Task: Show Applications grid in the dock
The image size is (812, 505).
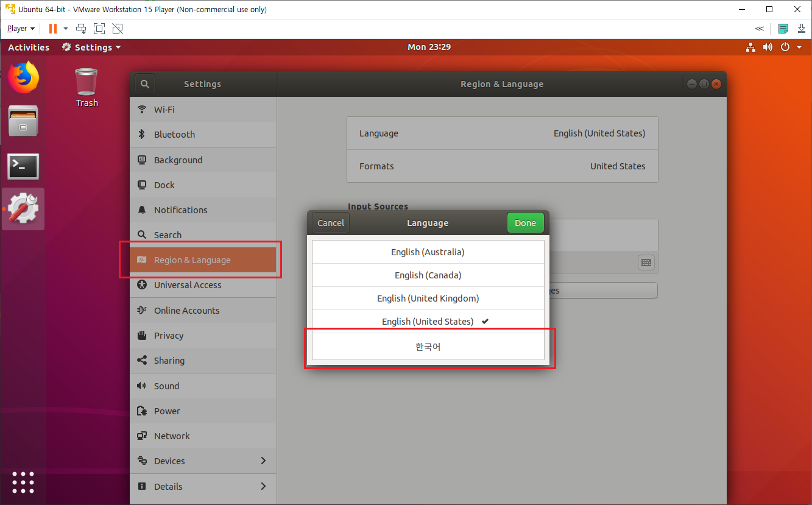Action: tap(23, 482)
